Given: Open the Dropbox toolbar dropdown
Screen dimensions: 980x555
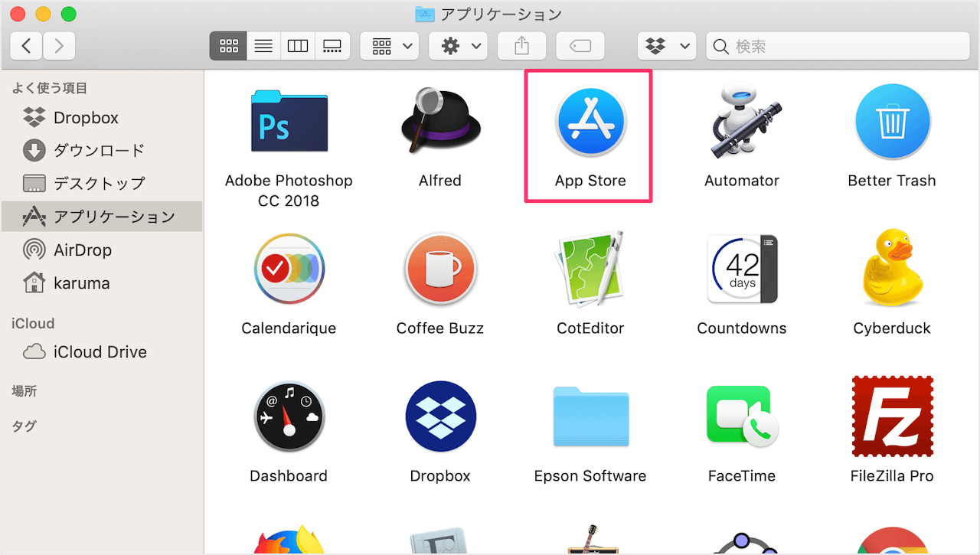Looking at the screenshot, I should 667,46.
